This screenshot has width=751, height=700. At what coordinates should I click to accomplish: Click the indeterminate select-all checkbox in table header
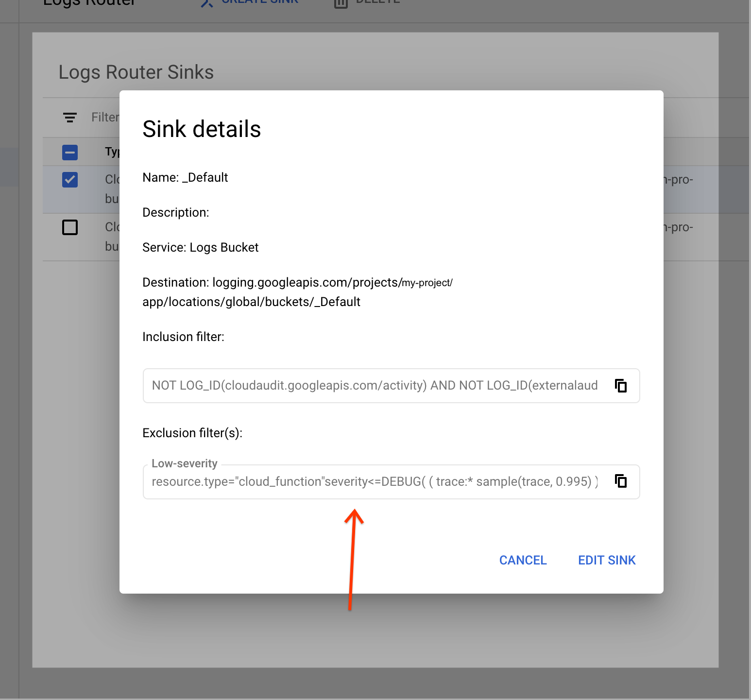pyautogui.click(x=69, y=152)
